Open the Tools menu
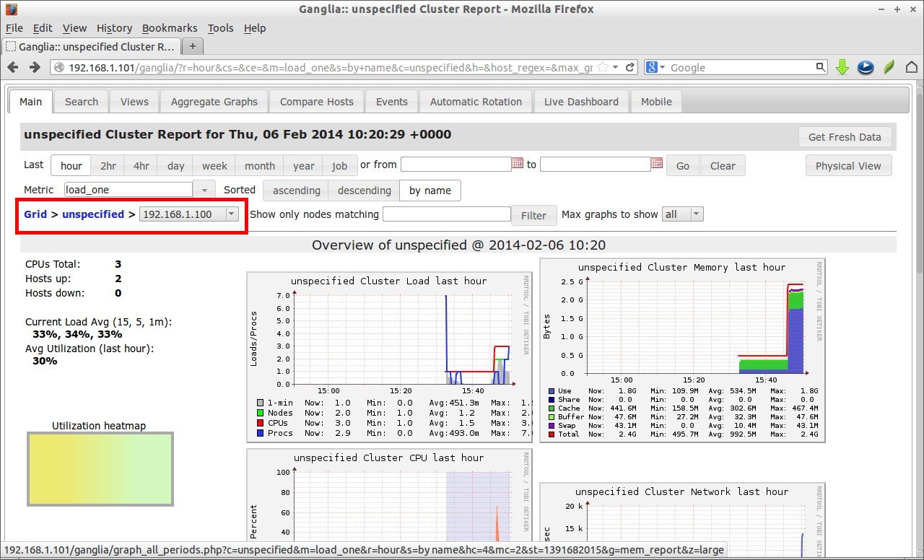Image resolution: width=924 pixels, height=560 pixels. pyautogui.click(x=221, y=28)
